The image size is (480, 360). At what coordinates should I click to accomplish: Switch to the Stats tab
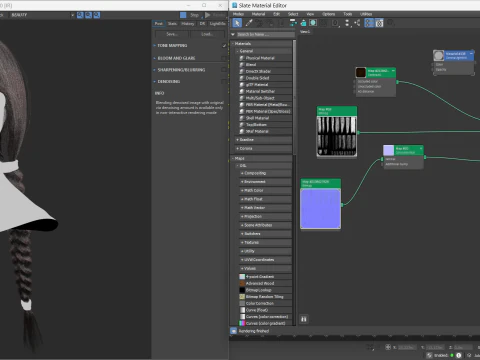coord(172,24)
